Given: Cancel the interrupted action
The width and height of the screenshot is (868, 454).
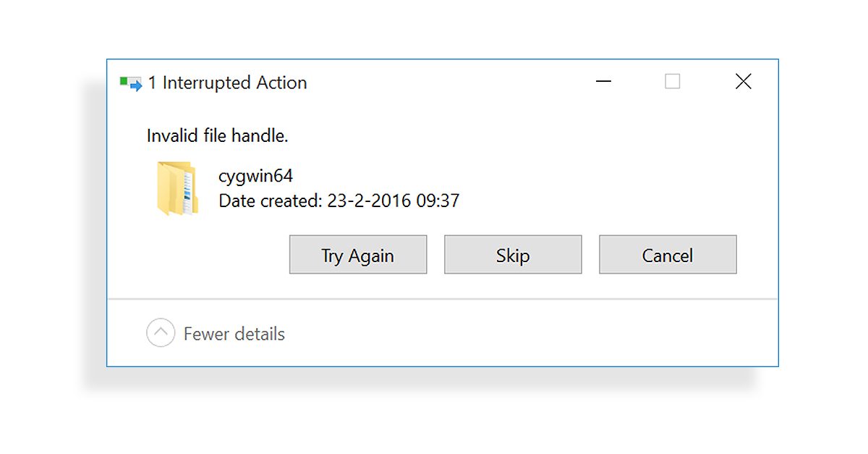Looking at the screenshot, I should (x=668, y=255).
